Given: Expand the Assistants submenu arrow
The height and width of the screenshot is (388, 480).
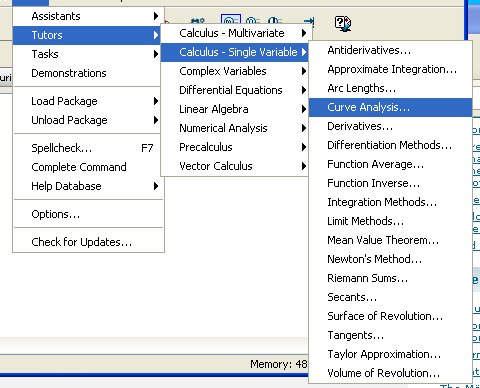Looking at the screenshot, I should point(156,16).
